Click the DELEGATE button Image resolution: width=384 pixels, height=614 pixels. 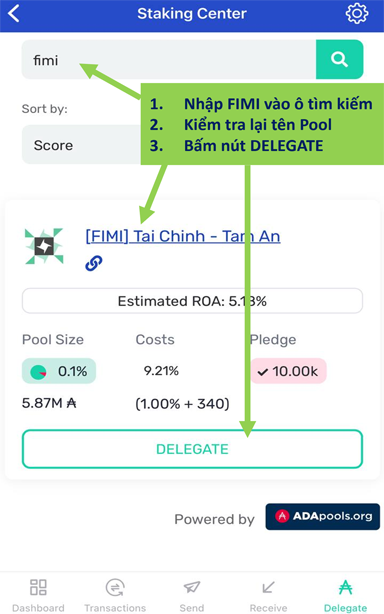192,449
